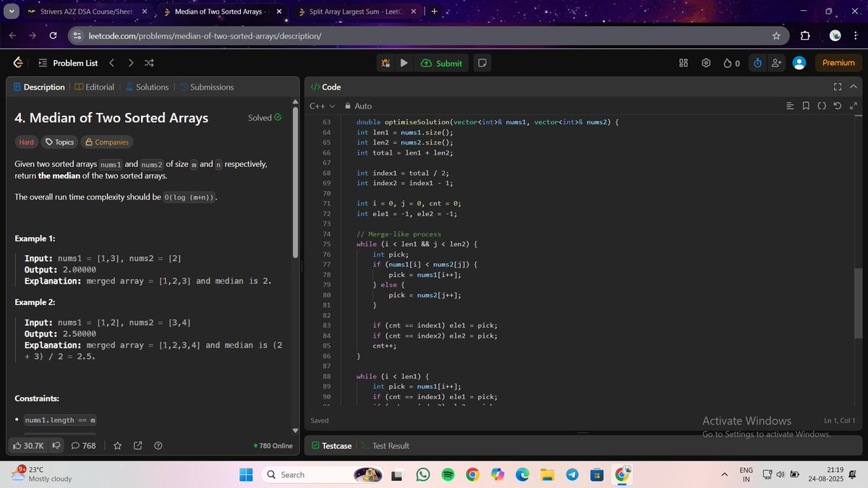Collapse the Code panel chevron
This screenshot has width=868, height=488.
point(853,87)
